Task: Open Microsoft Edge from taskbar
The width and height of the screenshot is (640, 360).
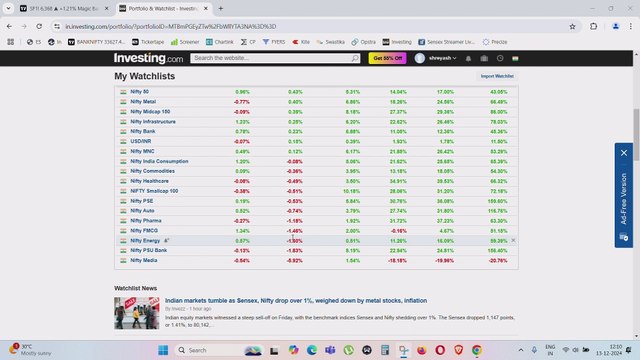Action: coord(312,350)
